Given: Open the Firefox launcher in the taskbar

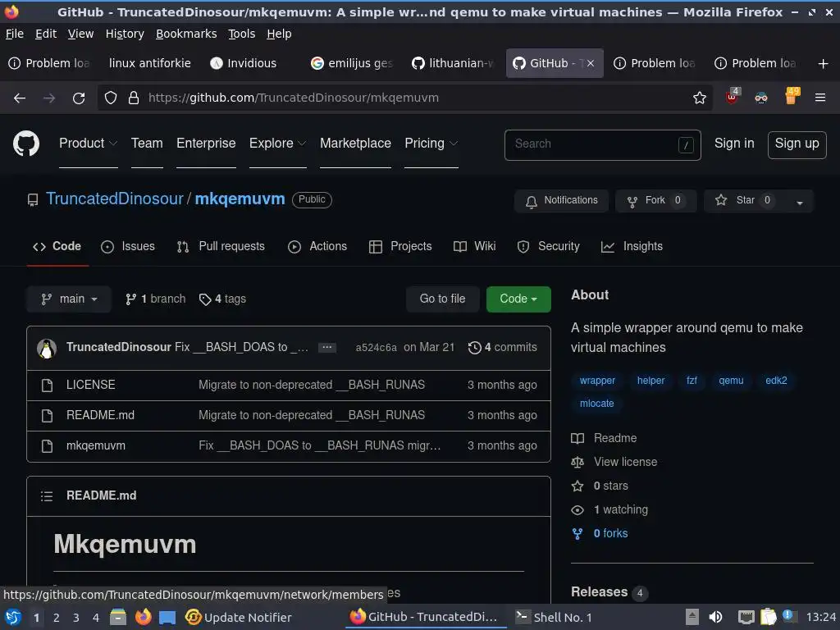Looking at the screenshot, I should 143,617.
